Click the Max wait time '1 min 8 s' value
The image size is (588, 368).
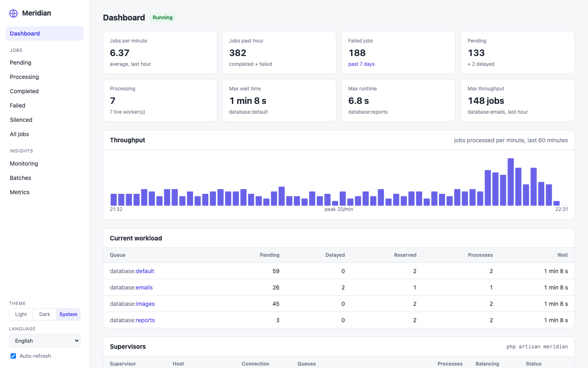pos(248,101)
